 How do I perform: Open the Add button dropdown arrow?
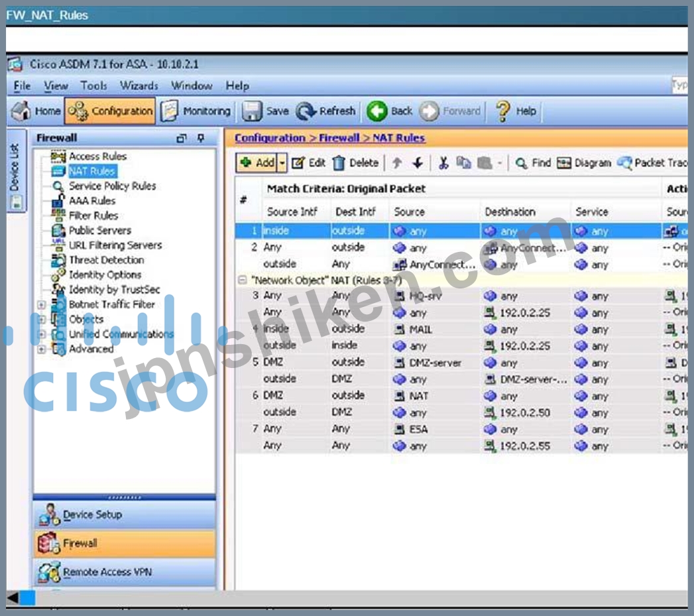282,162
